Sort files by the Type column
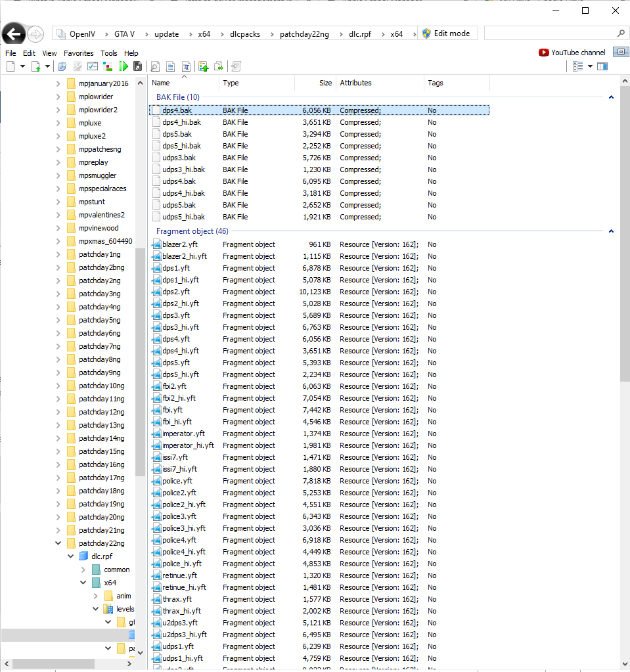The width and height of the screenshot is (630, 672). click(257, 83)
